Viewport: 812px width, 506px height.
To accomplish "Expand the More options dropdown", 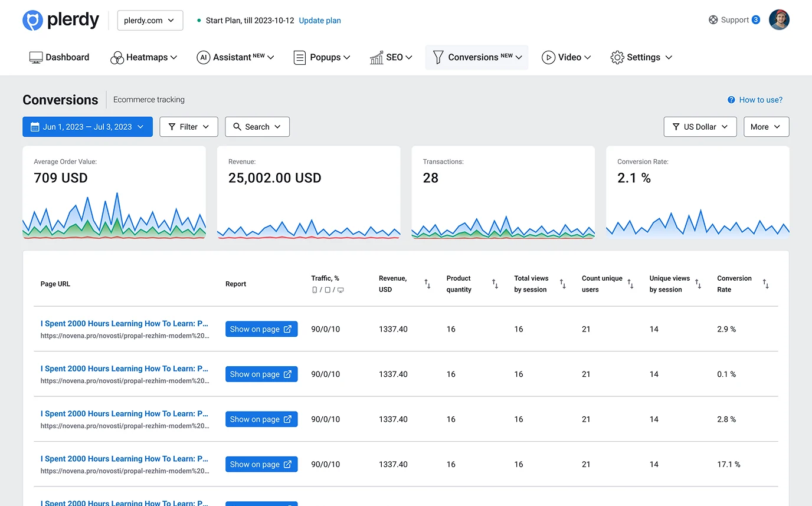I will 766,127.
